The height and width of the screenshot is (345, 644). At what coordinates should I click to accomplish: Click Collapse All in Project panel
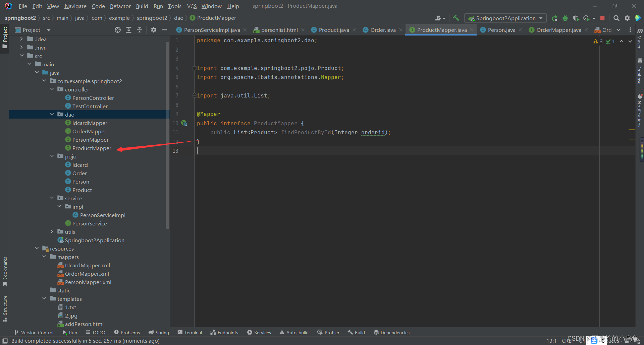coord(140,30)
